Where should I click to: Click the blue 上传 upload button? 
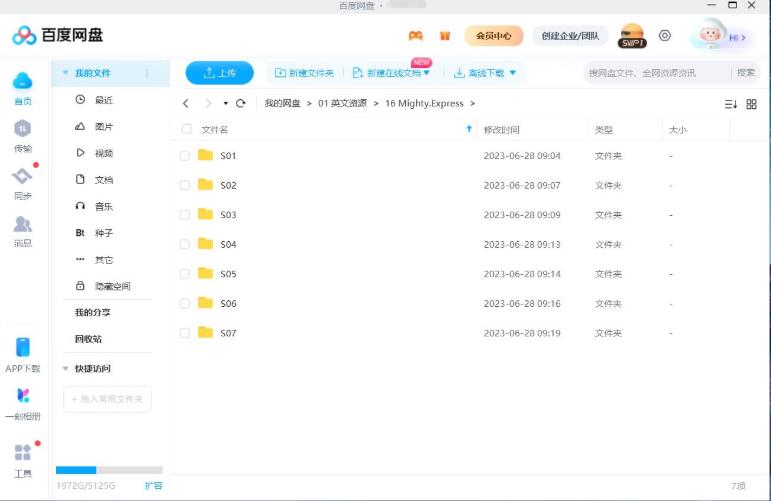click(x=219, y=73)
